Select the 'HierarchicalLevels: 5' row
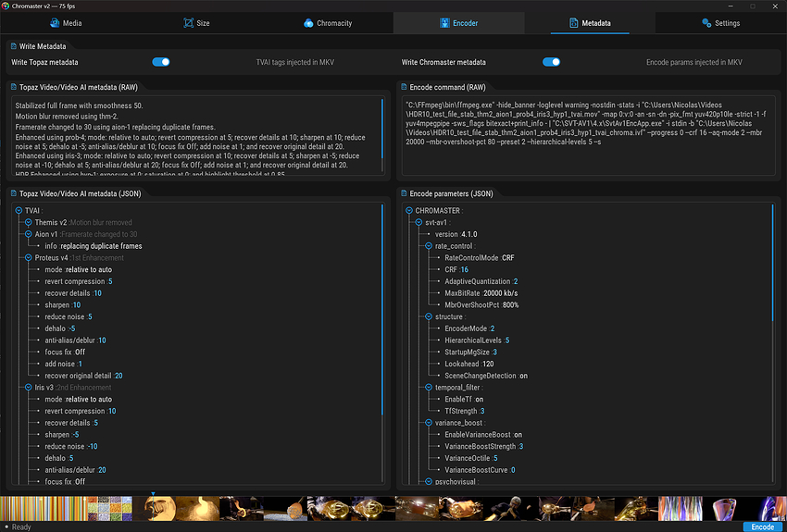This screenshot has height=532, width=787. (x=477, y=340)
